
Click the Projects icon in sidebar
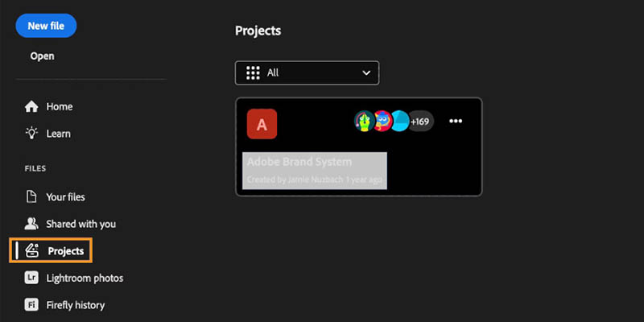click(x=32, y=251)
